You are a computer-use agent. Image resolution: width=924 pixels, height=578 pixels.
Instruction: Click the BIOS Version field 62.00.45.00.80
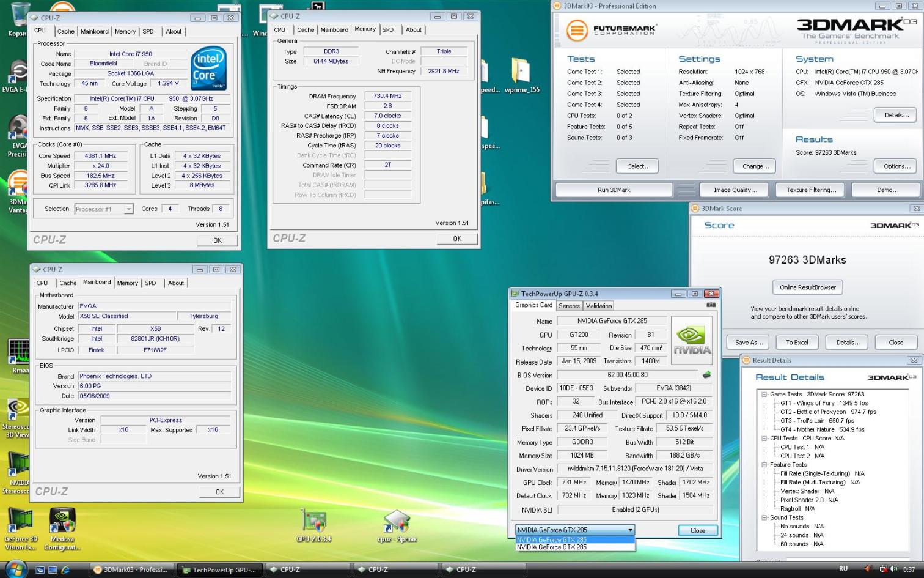627,375
